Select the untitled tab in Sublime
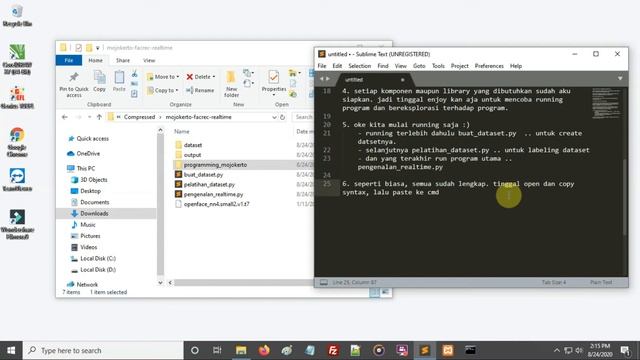Viewport: 640px width, 360px height. tap(373, 79)
